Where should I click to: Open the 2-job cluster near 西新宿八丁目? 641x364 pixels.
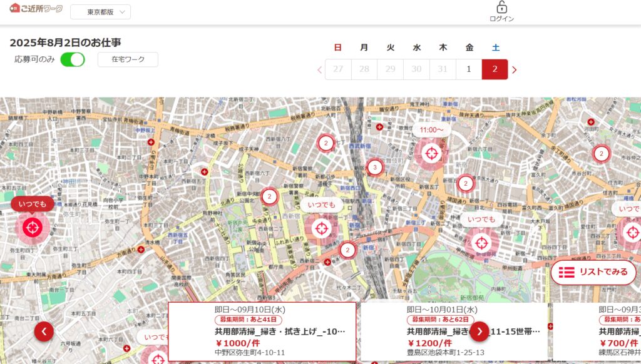tap(326, 143)
